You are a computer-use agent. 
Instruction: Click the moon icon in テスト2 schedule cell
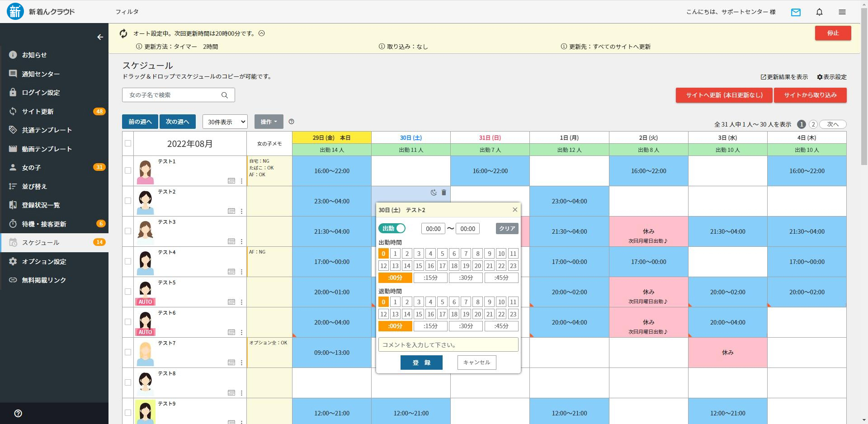coord(433,193)
